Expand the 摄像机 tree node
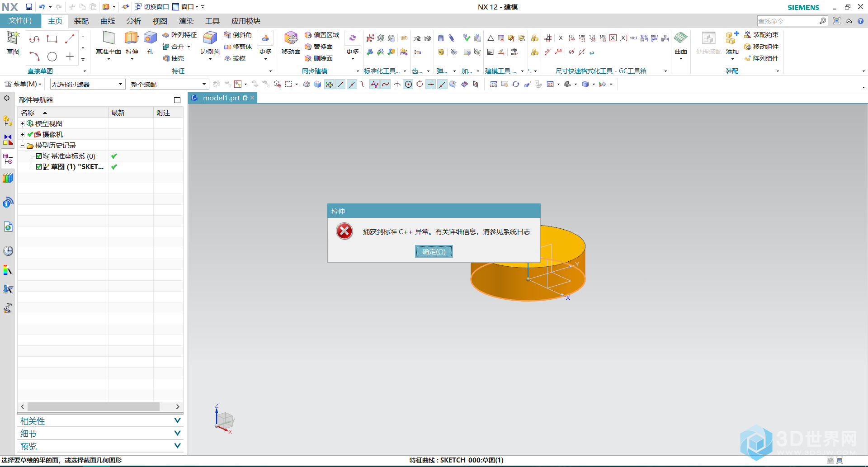This screenshot has height=467, width=868. coord(22,134)
